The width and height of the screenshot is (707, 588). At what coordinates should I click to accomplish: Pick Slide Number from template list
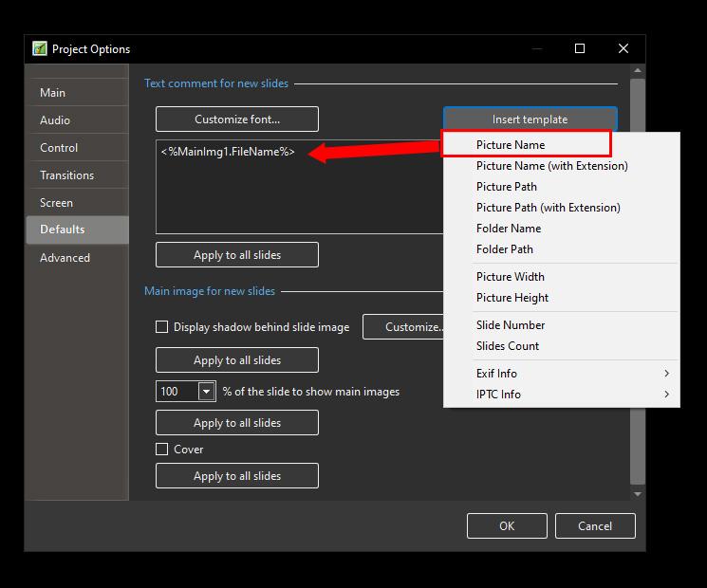click(x=511, y=325)
